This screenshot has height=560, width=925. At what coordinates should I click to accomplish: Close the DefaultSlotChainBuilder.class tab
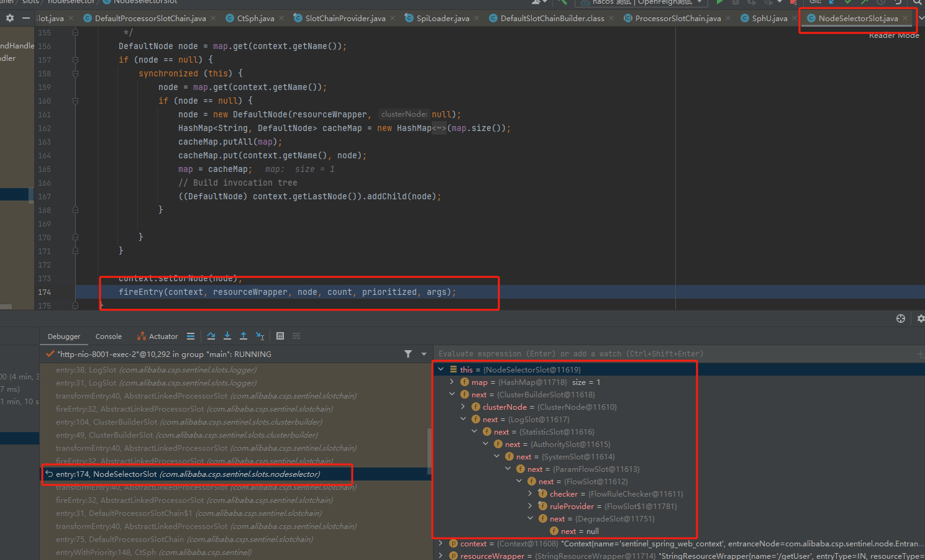coord(611,19)
